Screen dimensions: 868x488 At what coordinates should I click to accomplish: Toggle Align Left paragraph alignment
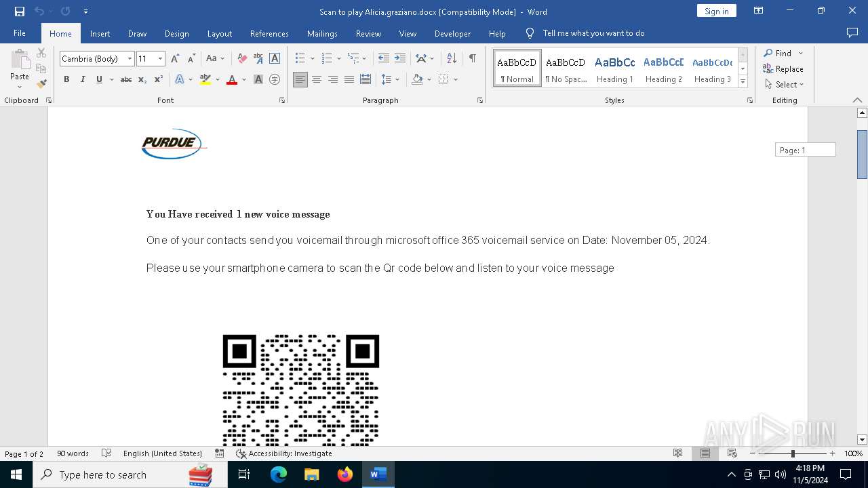[x=300, y=79]
